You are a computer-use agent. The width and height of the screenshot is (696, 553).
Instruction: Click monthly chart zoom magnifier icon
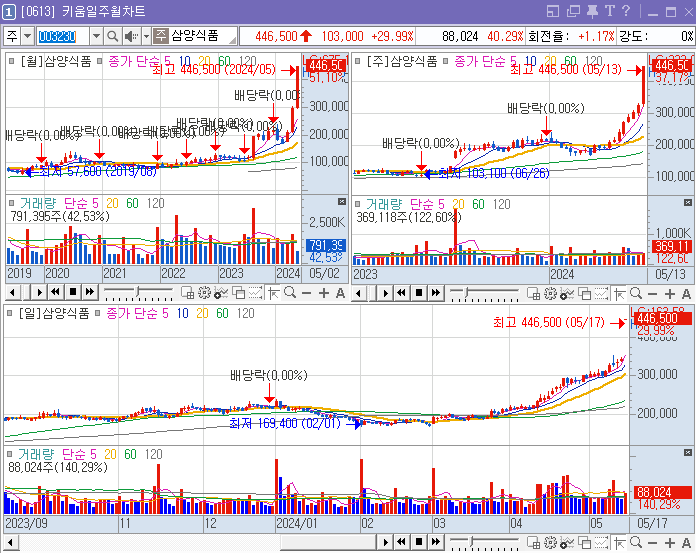point(290,293)
